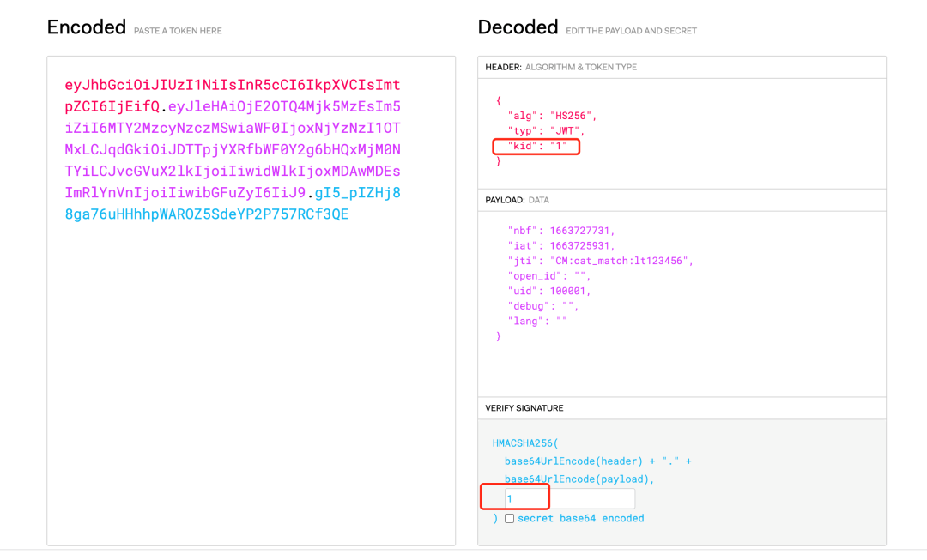Enable the secret base64 encoded checkbox

(x=510, y=518)
